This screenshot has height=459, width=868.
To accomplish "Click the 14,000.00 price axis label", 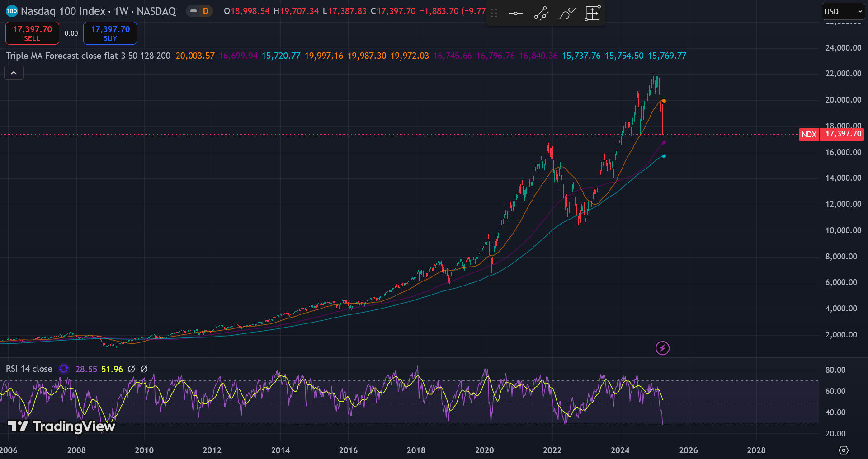I will pyautogui.click(x=843, y=178).
